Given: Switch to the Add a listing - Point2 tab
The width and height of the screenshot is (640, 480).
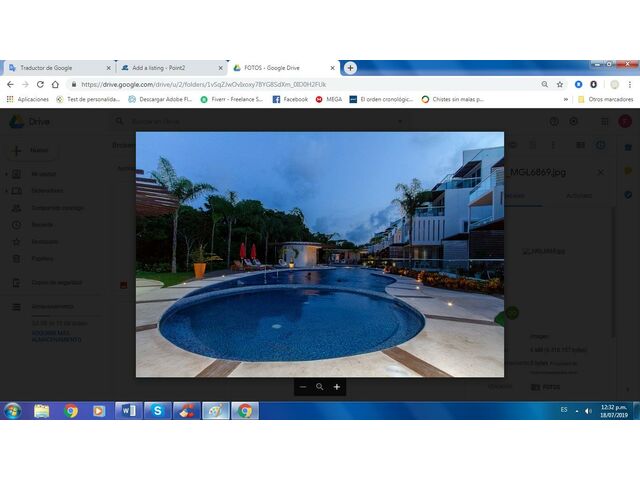Looking at the screenshot, I should [x=168, y=68].
